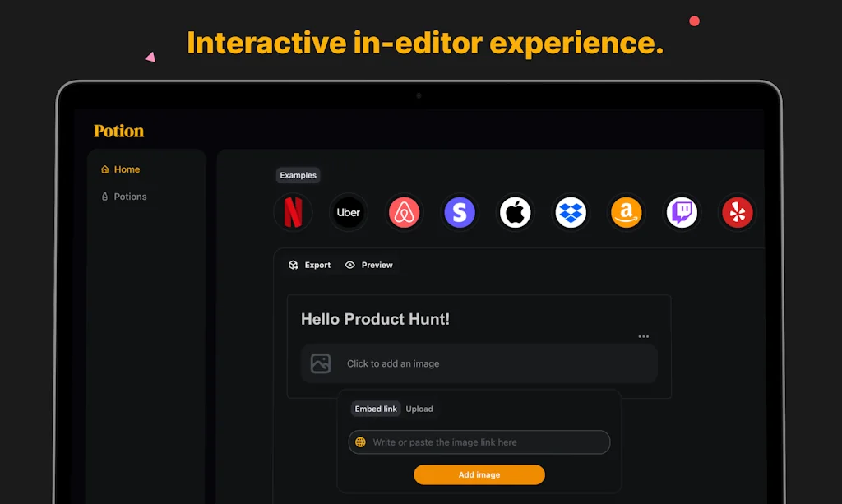Click the Netflix example icon
842x504 pixels.
[x=293, y=213]
